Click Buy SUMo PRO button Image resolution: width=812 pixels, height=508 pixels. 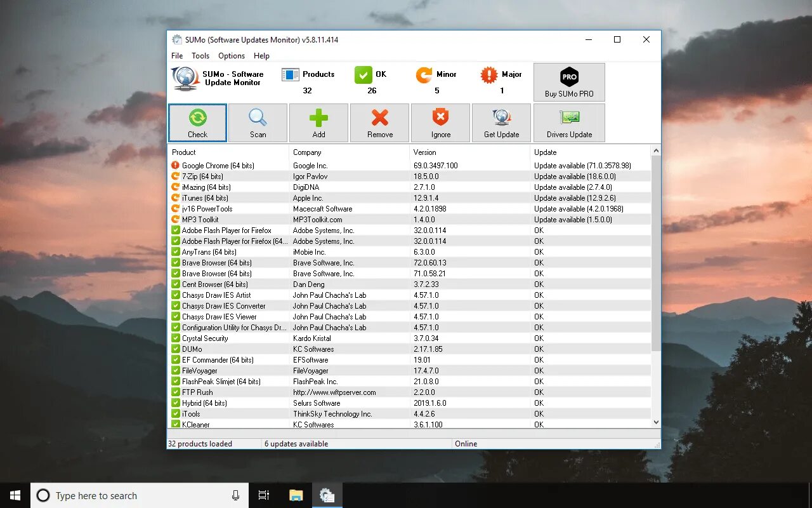(x=569, y=82)
